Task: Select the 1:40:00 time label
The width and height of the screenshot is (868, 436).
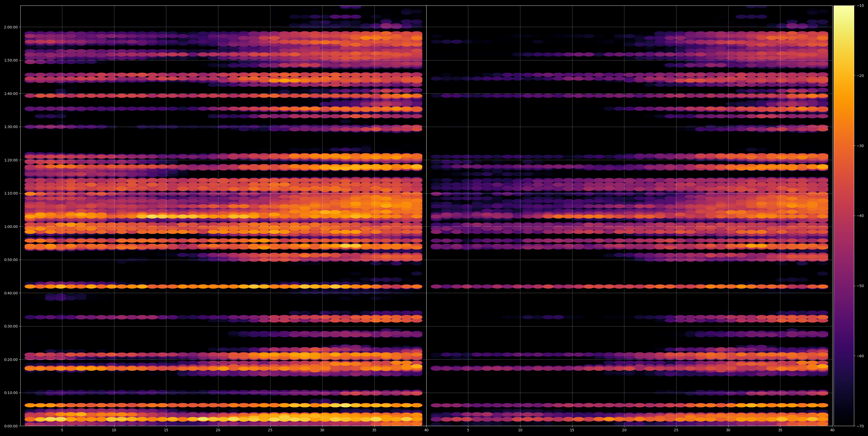Action: pos(11,93)
